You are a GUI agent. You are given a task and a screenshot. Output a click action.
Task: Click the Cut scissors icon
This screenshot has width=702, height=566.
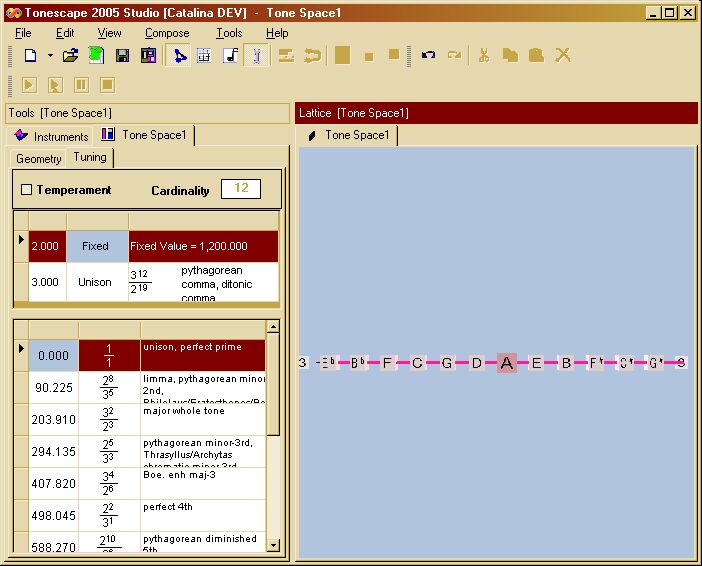point(484,56)
